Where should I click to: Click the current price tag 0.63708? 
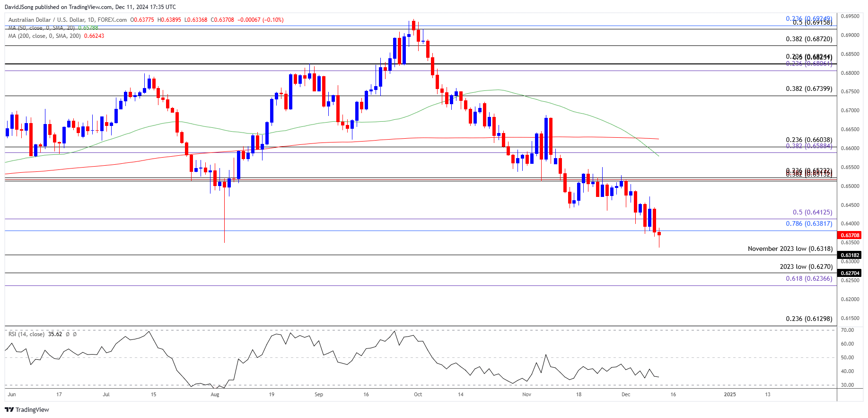point(849,235)
